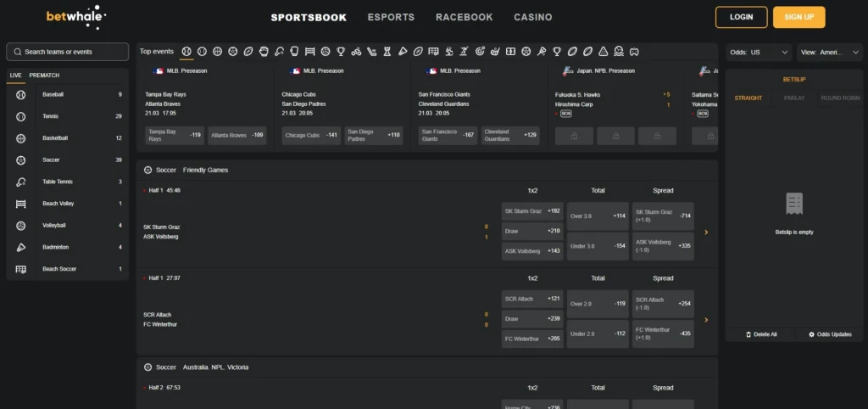This screenshot has width=868, height=409.
Task: Click the soccer icon beside Australia NPL Victoria heading
Action: pos(147,367)
